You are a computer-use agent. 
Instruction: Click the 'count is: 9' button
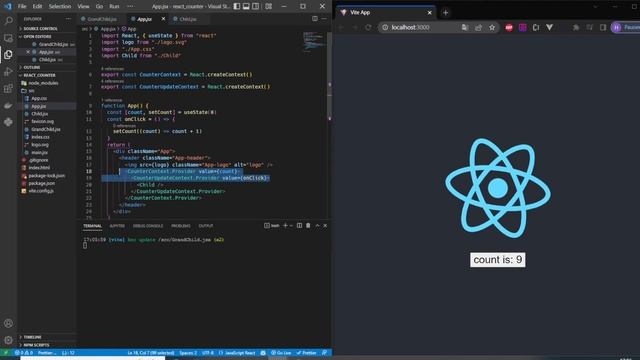(x=498, y=260)
